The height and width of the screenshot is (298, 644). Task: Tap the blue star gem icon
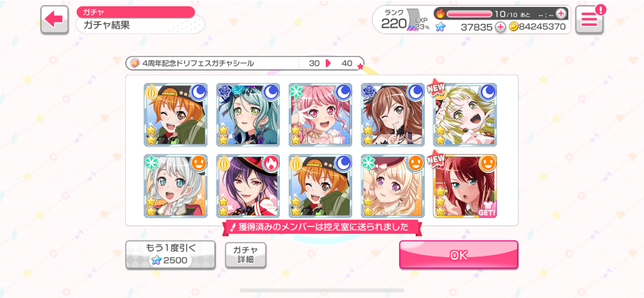click(x=440, y=27)
